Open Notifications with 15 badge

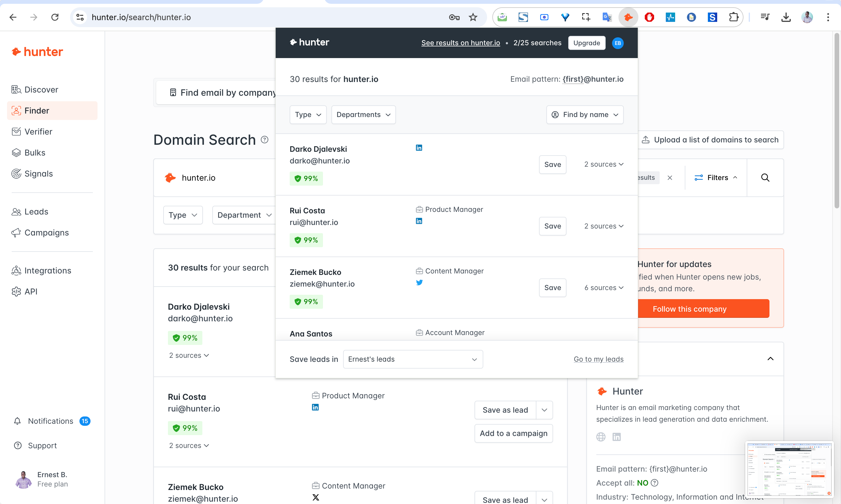tap(52, 421)
